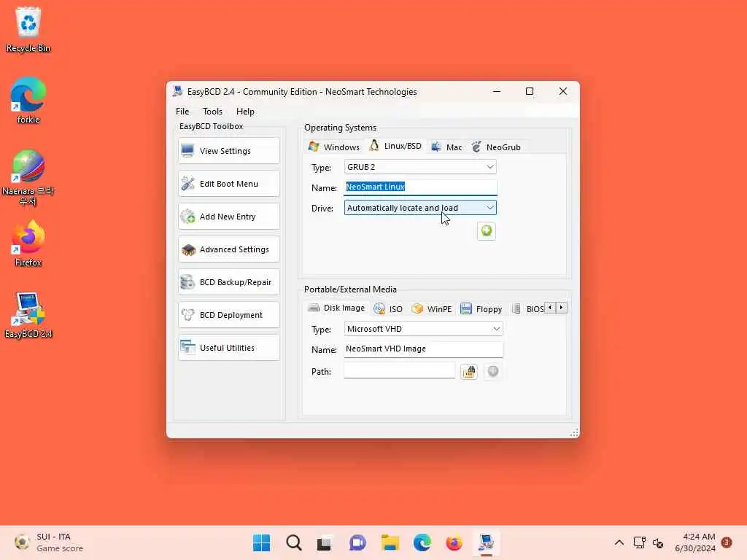
Task: Maximize the EasyBCD window
Action: (x=530, y=91)
